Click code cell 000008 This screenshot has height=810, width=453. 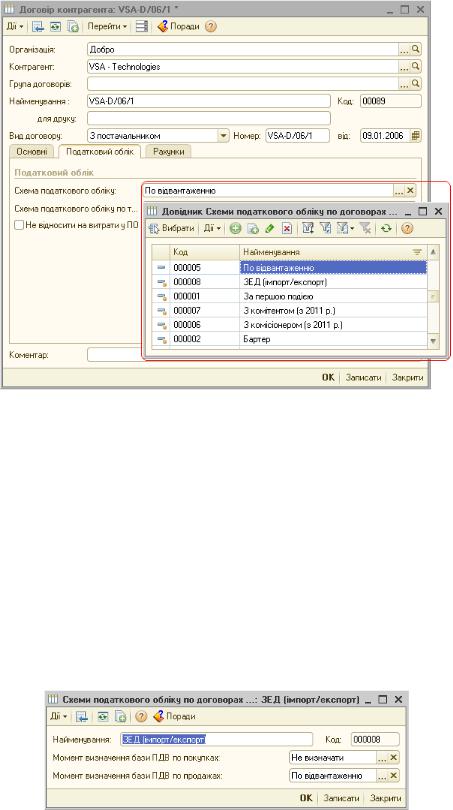click(x=205, y=282)
